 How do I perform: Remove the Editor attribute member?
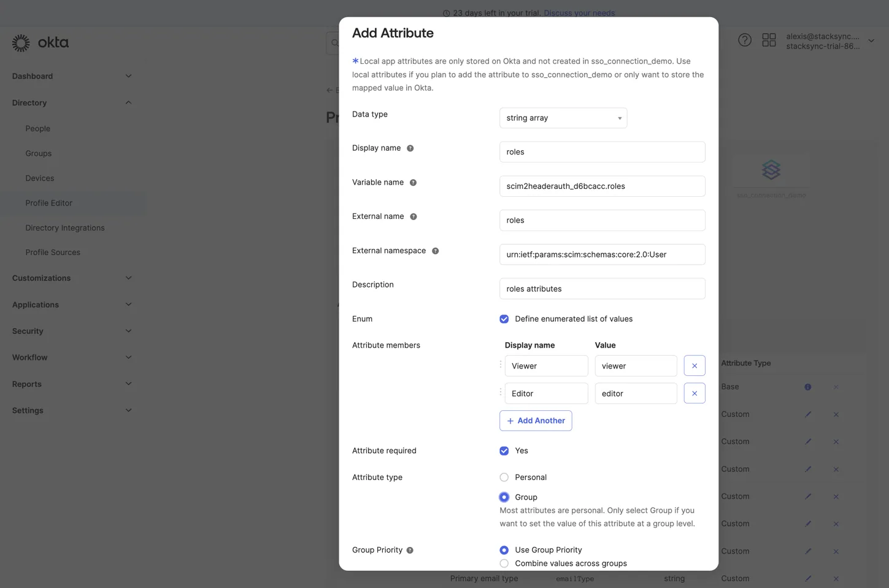pos(695,394)
